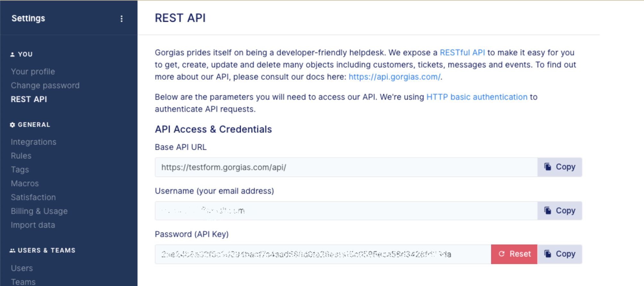Select REST API in sidebar
This screenshot has height=286, width=644.
pos(29,99)
